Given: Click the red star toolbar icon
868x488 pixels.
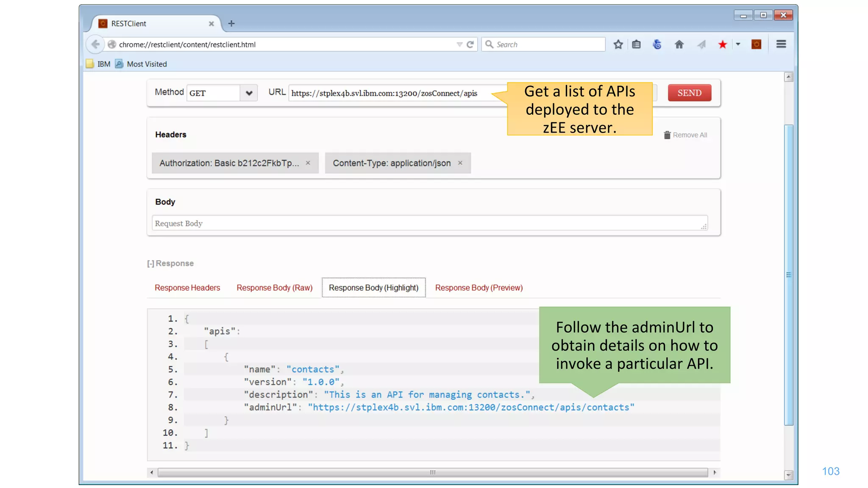Looking at the screenshot, I should pyautogui.click(x=723, y=44).
